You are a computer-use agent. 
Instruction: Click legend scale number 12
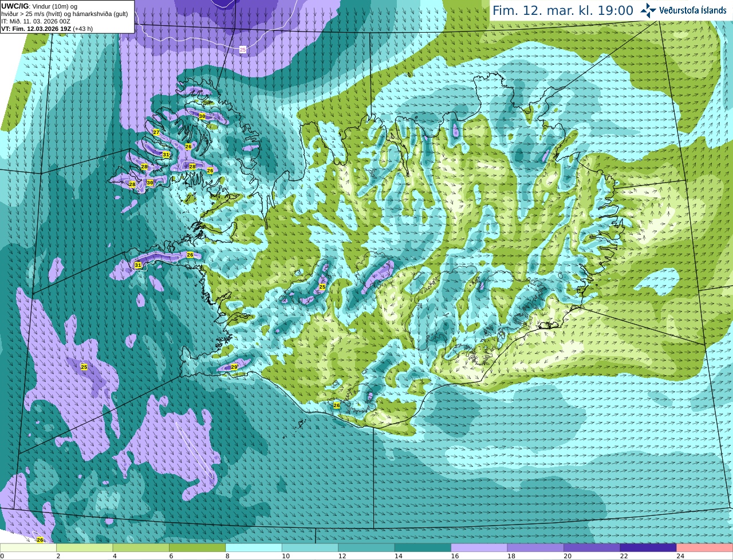[342, 556]
